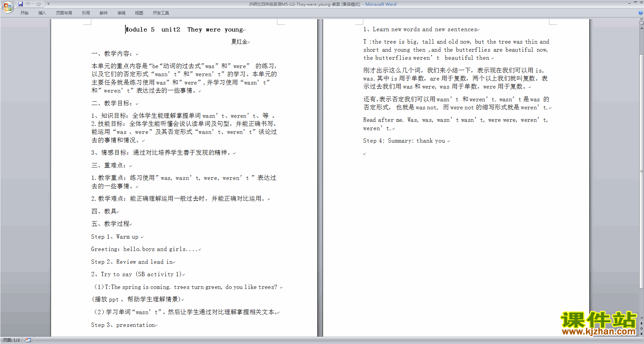Click the paragraph starting 'Read after me. Was, was'

point(455,124)
